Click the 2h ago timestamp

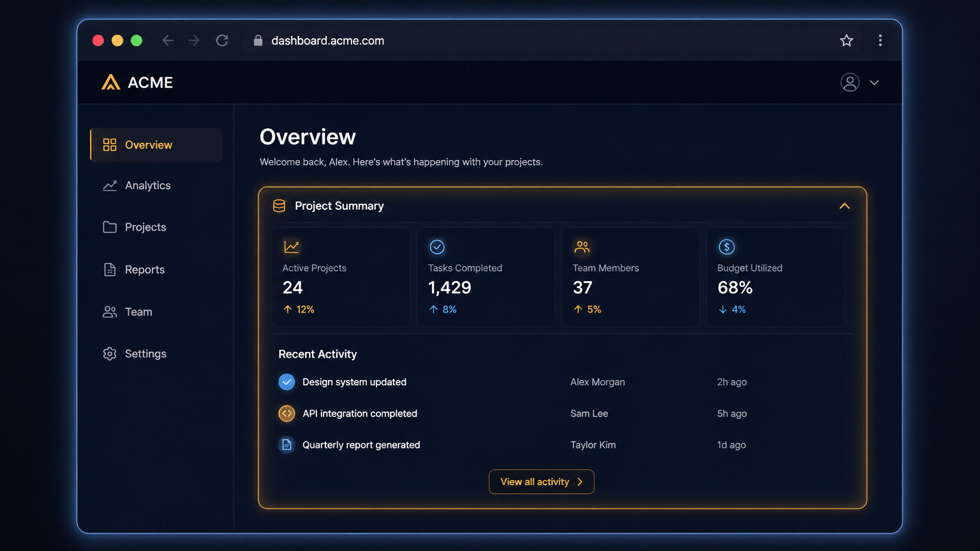tap(732, 382)
